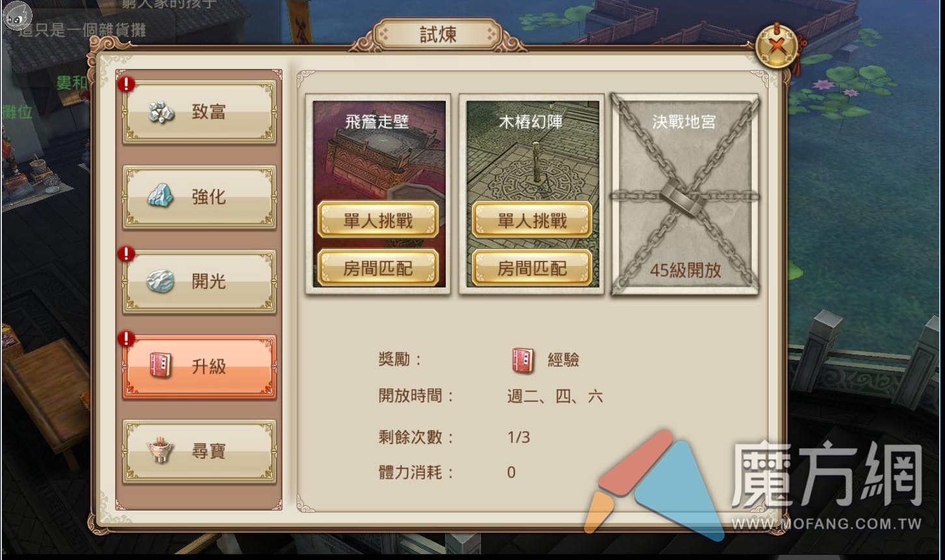Click the red alert badge on 致富
Viewport: 945px width, 560px height.
(126, 84)
